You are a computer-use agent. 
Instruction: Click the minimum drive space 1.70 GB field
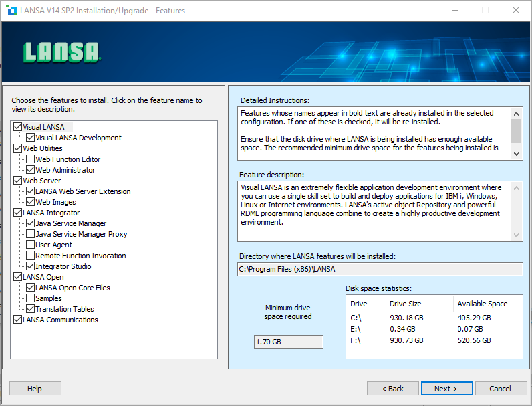(x=289, y=342)
